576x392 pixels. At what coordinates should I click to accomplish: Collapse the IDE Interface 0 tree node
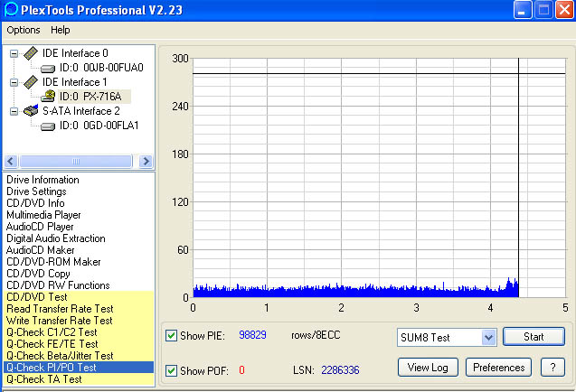[14, 53]
